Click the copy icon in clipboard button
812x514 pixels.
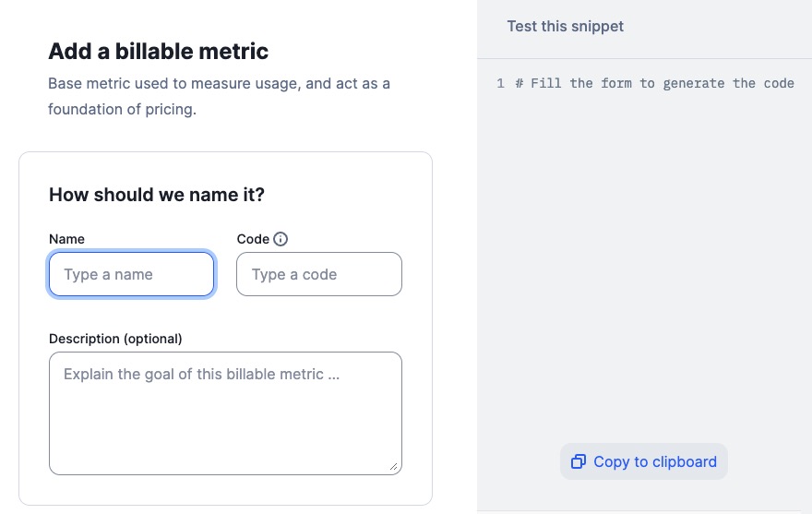coord(579,461)
